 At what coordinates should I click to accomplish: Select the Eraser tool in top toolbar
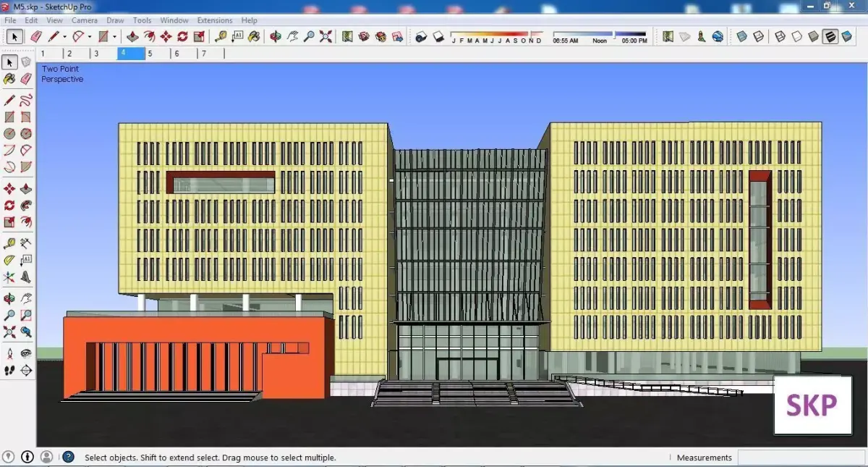click(35, 36)
